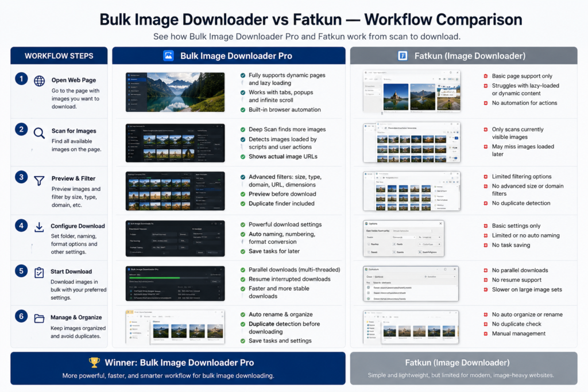Click green check beside Preview before download

tap(243, 194)
